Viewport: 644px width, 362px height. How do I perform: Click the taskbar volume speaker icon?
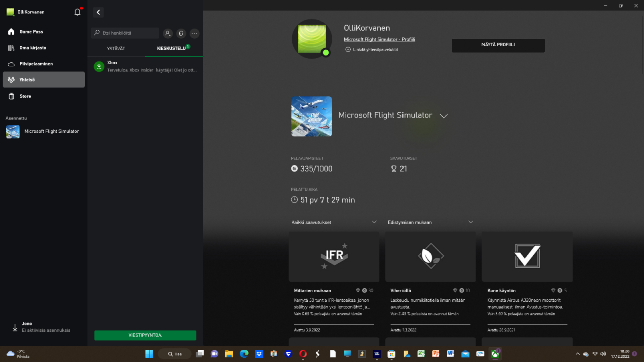click(x=603, y=354)
